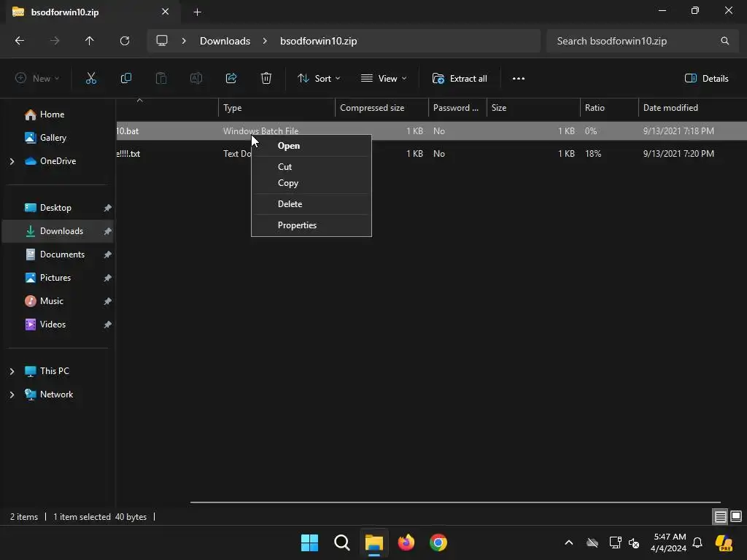The image size is (747, 560).
Task: Open Music quick access folder
Action: coord(52,301)
